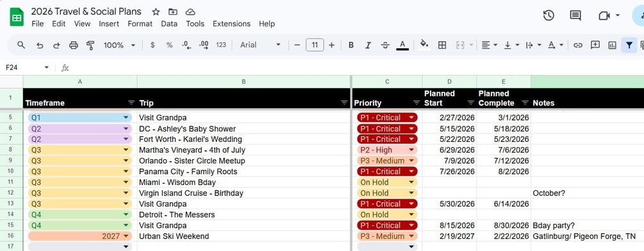Click the move-to-folder icon beside the title
Image resolution: width=644 pixels, height=251 pixels.
(173, 12)
